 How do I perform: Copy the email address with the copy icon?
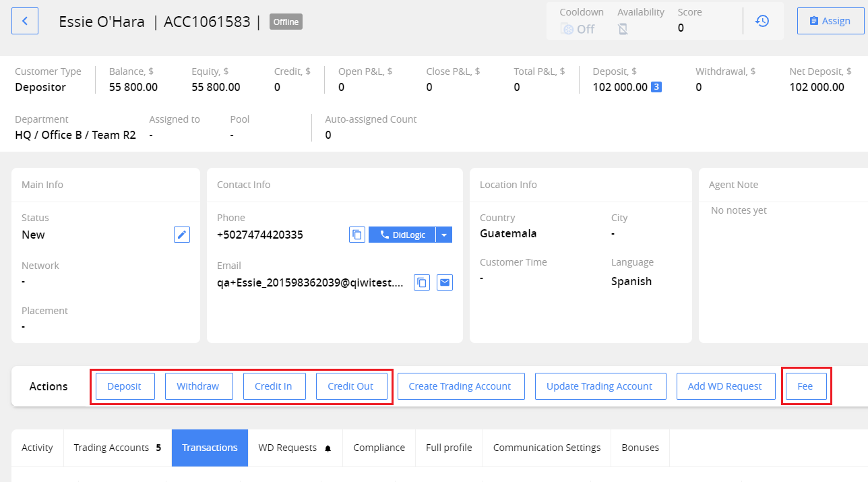pos(421,282)
